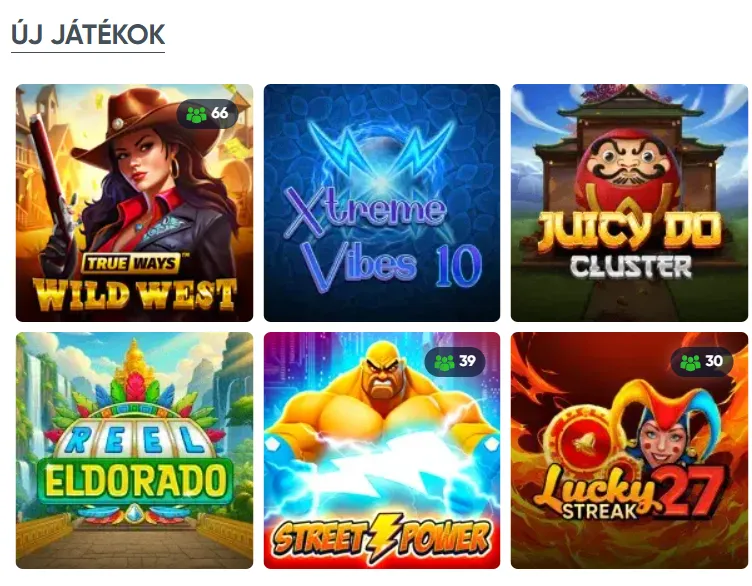Click the green players icon beside 39
Screen dimensions: 752x586
pos(444,362)
